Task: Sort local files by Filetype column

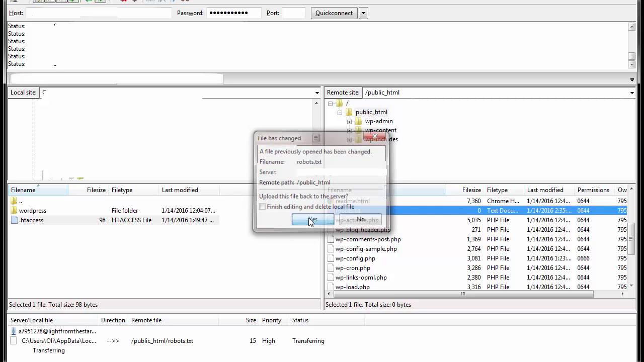Action: pos(134,190)
